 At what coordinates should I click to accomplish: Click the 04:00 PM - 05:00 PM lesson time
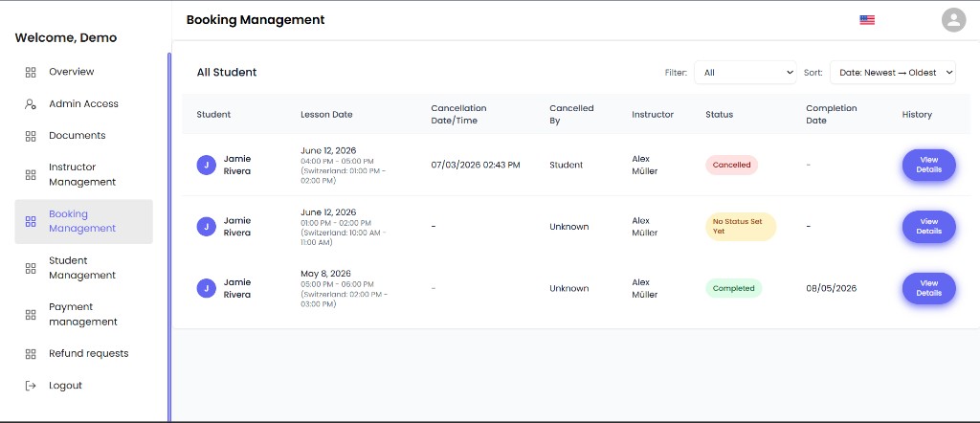[x=337, y=161]
